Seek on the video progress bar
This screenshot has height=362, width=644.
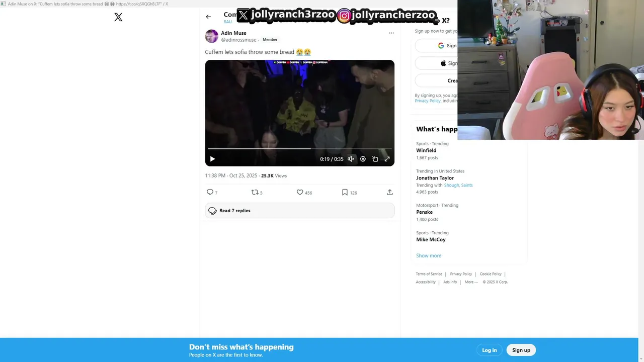[x=299, y=149]
